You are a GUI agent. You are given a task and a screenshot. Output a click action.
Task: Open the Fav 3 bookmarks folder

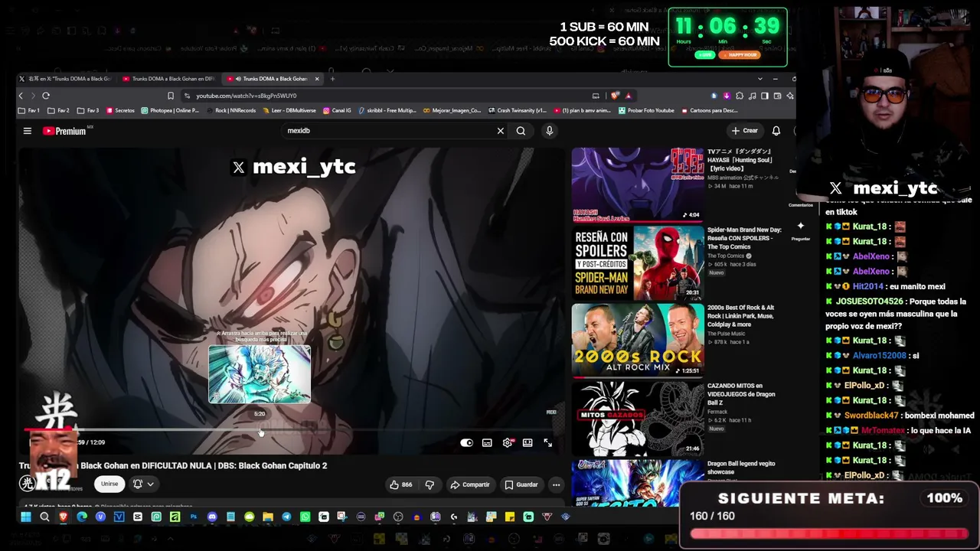click(88, 111)
